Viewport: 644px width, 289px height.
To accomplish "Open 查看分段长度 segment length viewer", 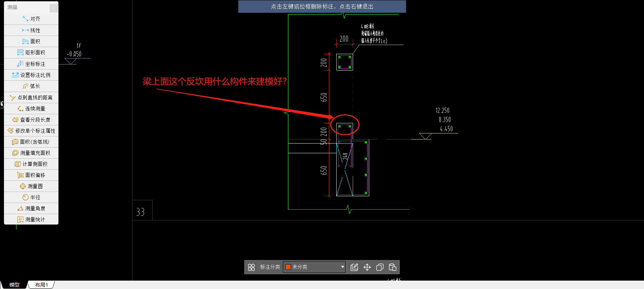I will click(x=31, y=120).
